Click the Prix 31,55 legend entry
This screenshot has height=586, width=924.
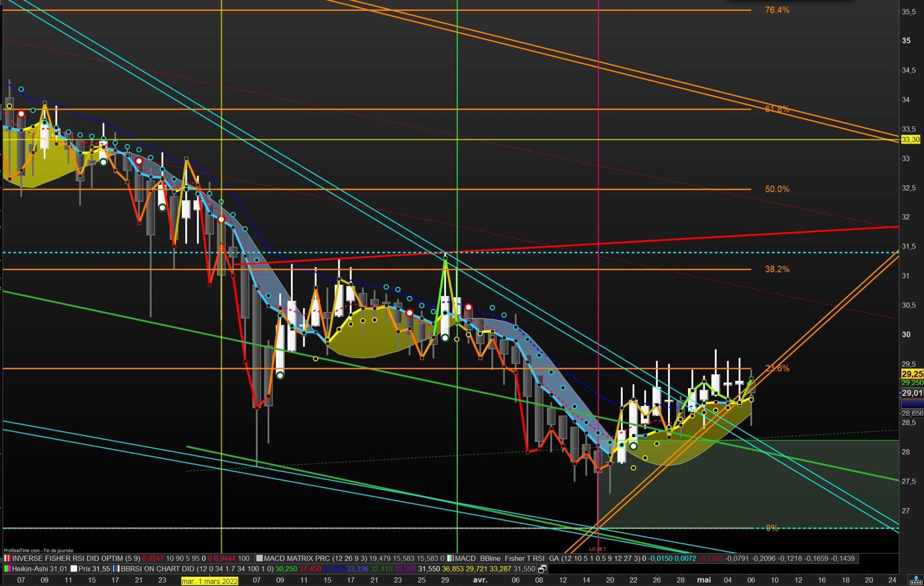point(94,569)
